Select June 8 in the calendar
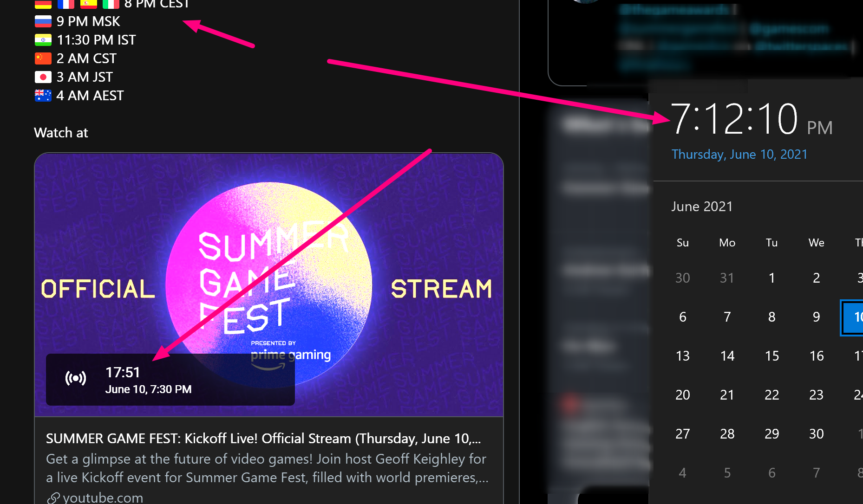This screenshot has height=504, width=863. 772,317
